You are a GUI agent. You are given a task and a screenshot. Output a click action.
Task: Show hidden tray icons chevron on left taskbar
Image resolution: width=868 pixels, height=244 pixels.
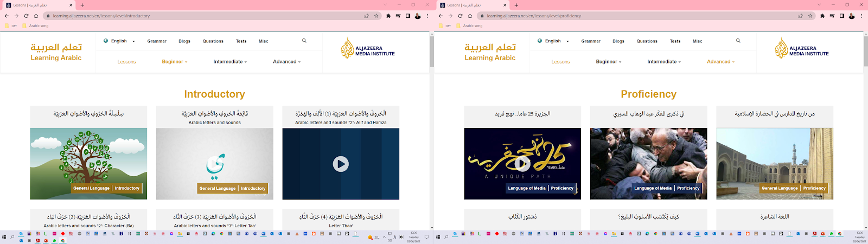[384, 237]
